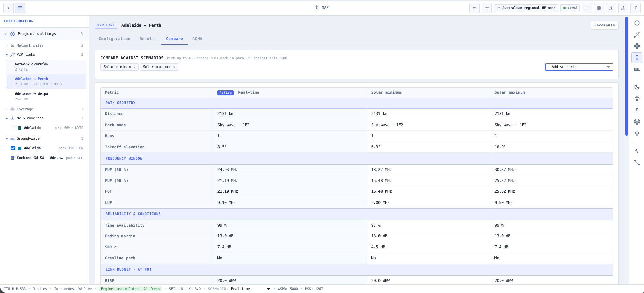Click the pulse waveform icon in the right rail
Image resolution: width=644 pixels, height=293 pixels.
coord(637,151)
